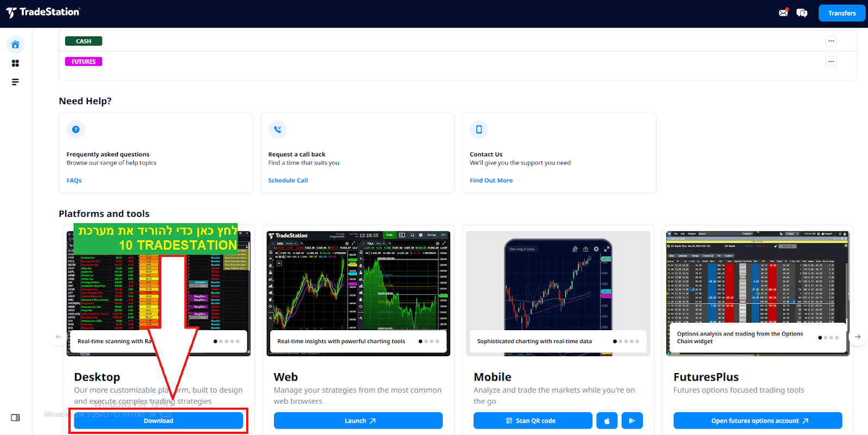Launch the Web platform

(x=358, y=421)
